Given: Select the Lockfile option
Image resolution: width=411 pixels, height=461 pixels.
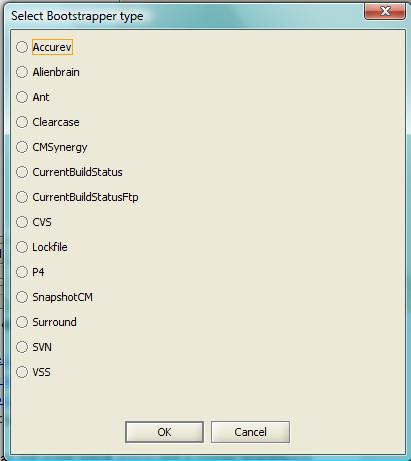Looking at the screenshot, I should tap(22, 247).
